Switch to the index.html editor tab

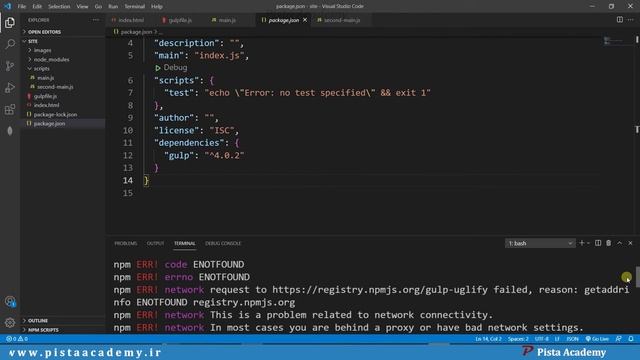click(130, 20)
